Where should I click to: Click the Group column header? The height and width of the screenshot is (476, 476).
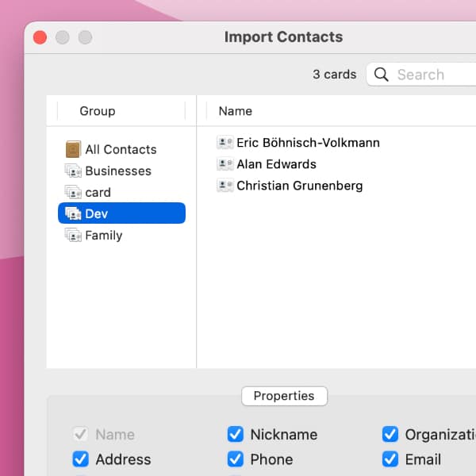(x=98, y=111)
